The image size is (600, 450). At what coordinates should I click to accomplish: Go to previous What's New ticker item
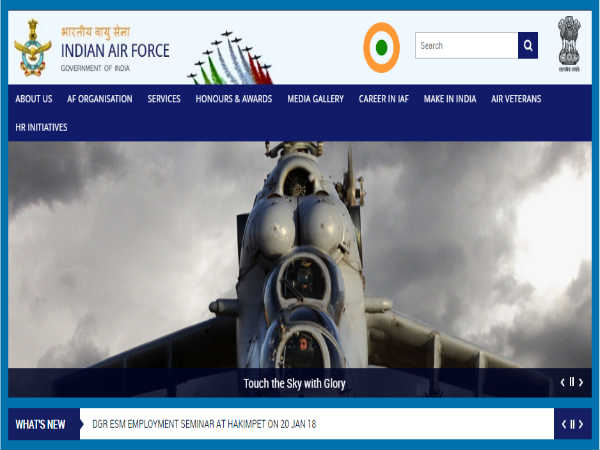coord(562,424)
